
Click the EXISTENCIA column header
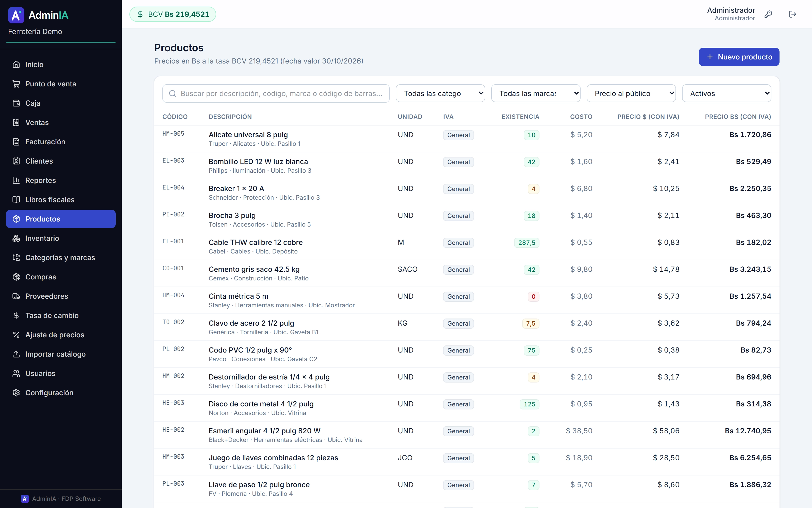click(x=520, y=117)
